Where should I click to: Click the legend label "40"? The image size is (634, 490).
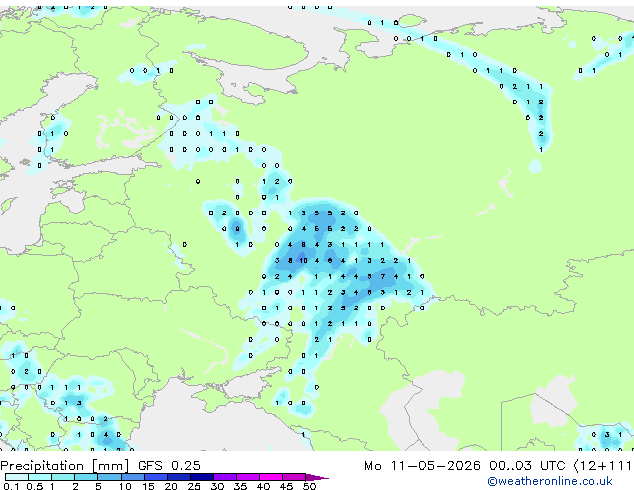(263, 486)
